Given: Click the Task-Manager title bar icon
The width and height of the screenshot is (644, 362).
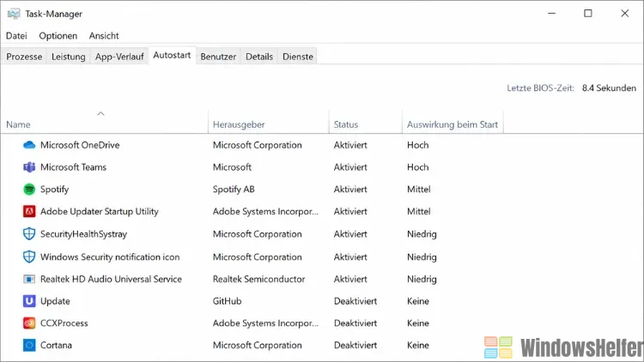Looking at the screenshot, I should click(x=14, y=14).
